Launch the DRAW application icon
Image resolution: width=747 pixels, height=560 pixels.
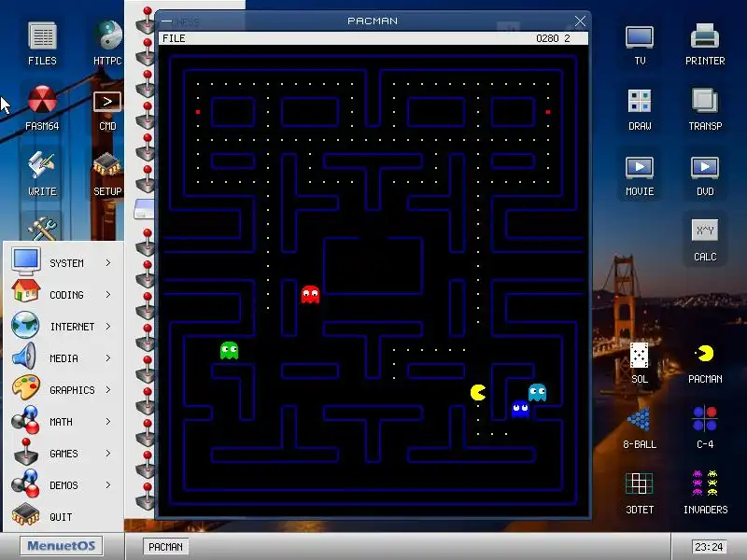coord(640,110)
